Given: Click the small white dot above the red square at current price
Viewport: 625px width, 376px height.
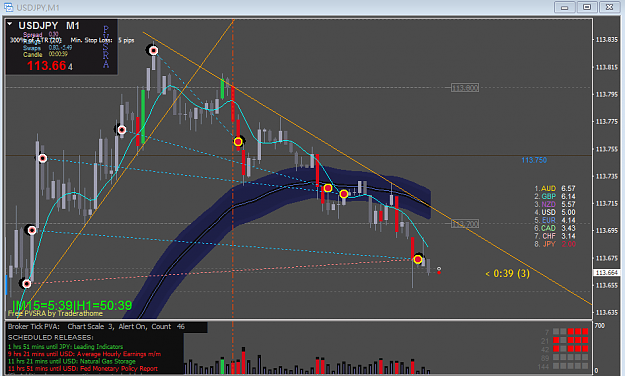Looking at the screenshot, I should coord(439,269).
